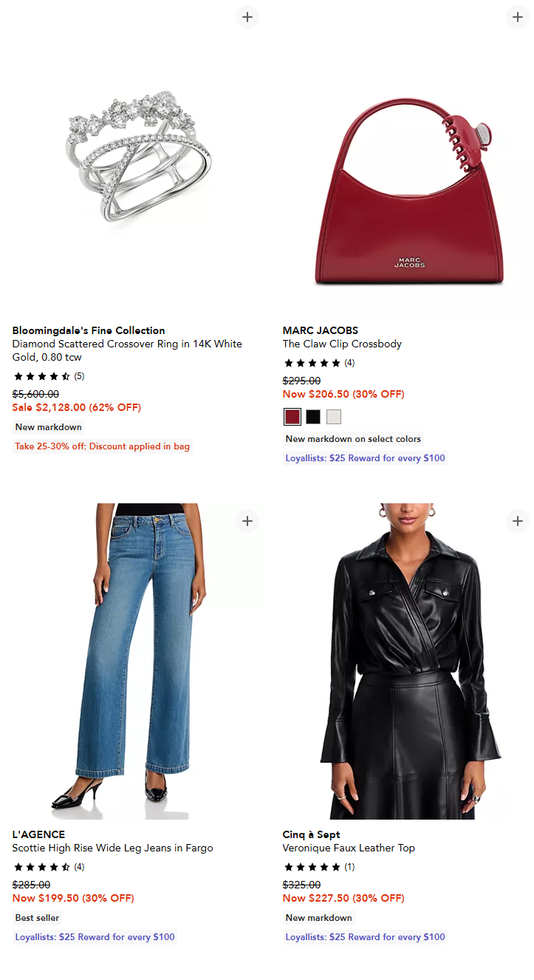Click plus icon on faux leather top

click(518, 521)
